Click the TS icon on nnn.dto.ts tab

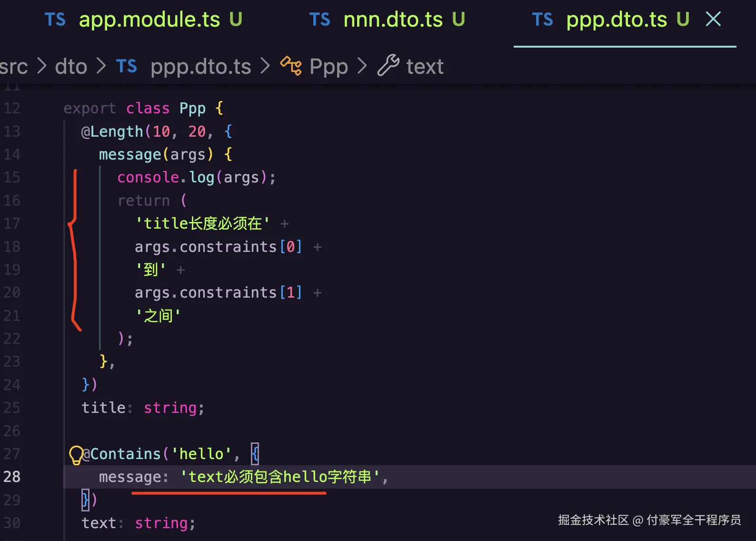[319, 20]
